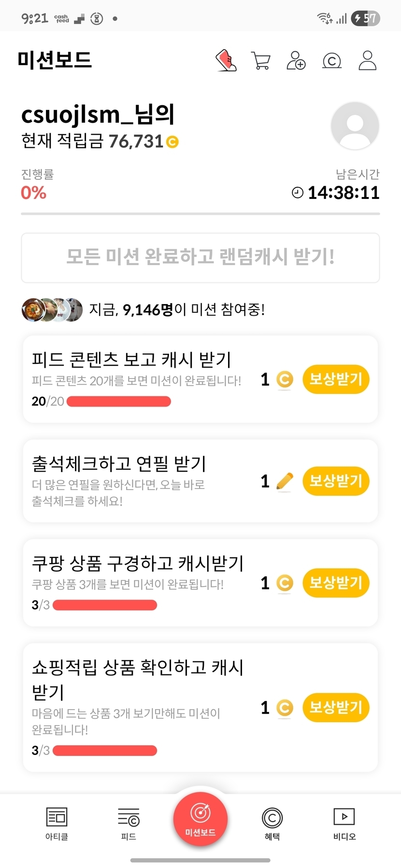Screen dimensions: 401x868
Task: Tap the 미션보드 center button
Action: coord(200,819)
